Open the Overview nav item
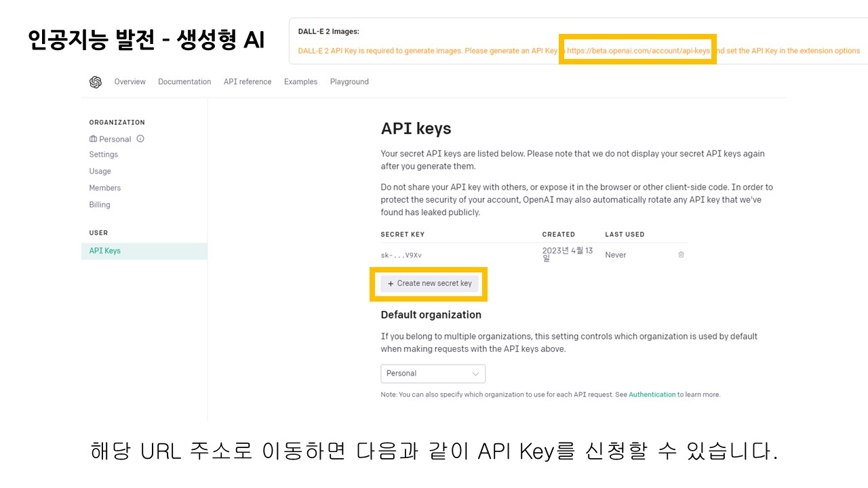This screenshot has height=488, width=868. [130, 82]
